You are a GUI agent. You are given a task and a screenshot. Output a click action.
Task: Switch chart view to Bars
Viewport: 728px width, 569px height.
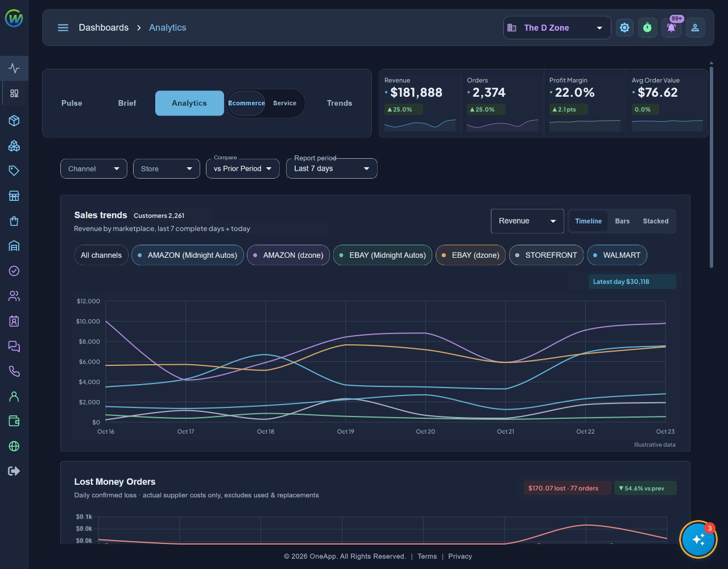pyautogui.click(x=622, y=221)
